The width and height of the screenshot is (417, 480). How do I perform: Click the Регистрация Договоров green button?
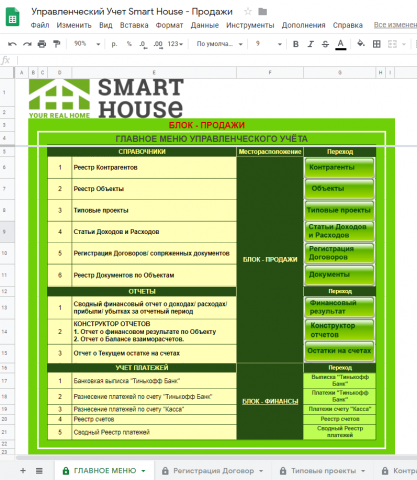[339, 253]
